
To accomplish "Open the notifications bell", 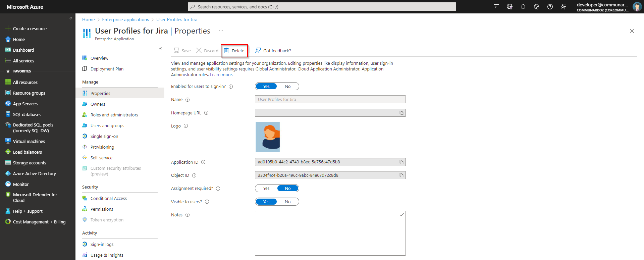I will tap(523, 7).
